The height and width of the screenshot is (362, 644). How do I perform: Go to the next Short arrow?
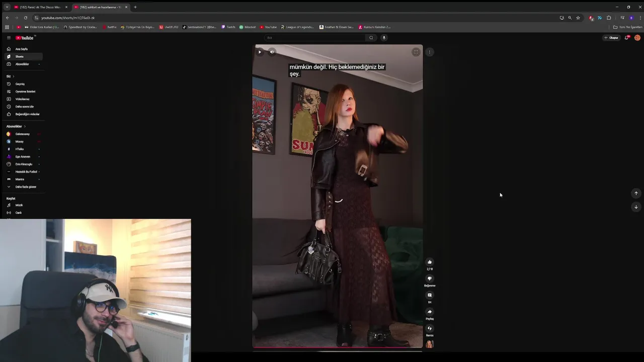636,207
